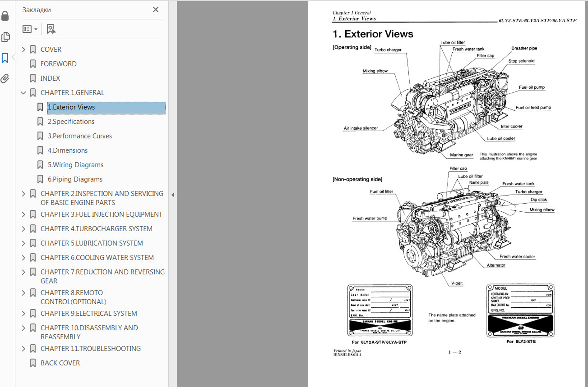Image resolution: width=588 pixels, height=387 pixels.
Task: Jump to INDEX bookmark
Action: [x=50, y=78]
